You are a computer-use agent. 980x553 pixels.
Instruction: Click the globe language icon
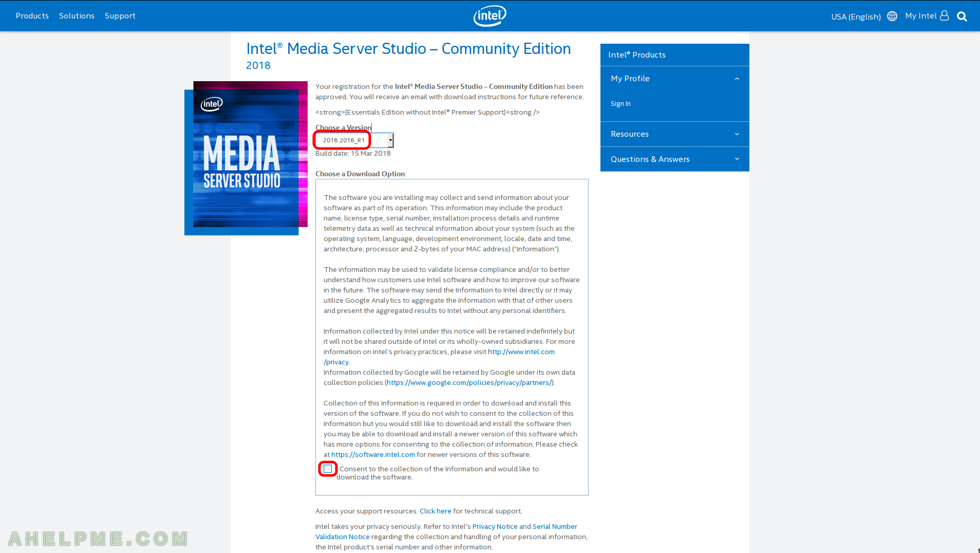(892, 16)
